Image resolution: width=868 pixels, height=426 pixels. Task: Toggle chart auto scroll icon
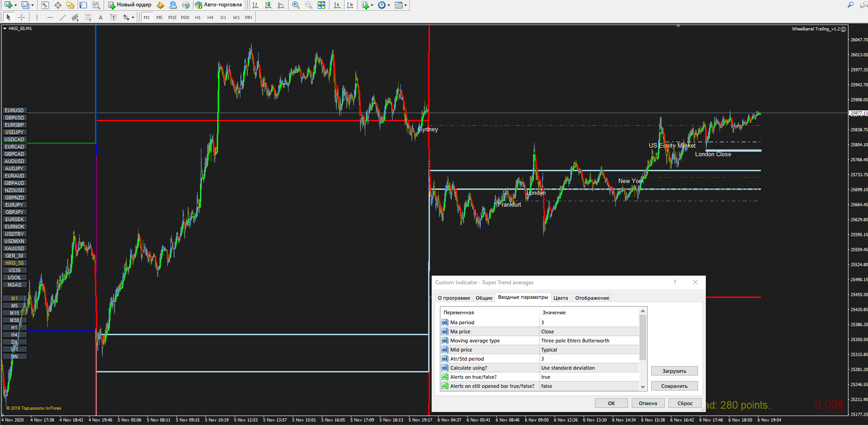337,5
